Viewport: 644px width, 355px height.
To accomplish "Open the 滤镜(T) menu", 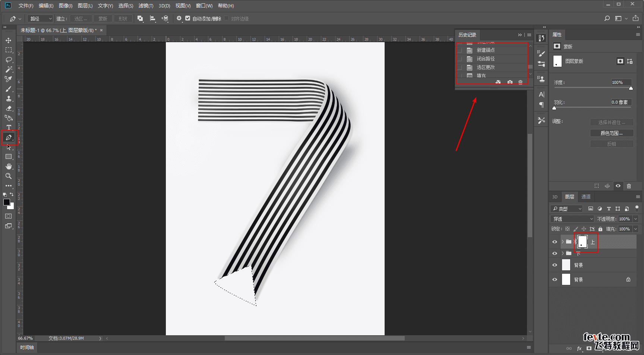I will click(x=146, y=6).
